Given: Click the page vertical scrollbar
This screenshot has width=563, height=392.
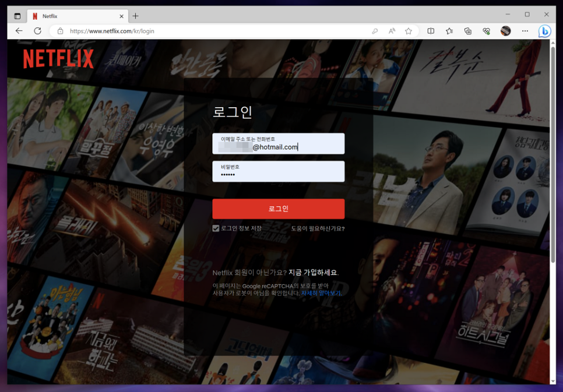Looking at the screenshot, I should point(553,154).
